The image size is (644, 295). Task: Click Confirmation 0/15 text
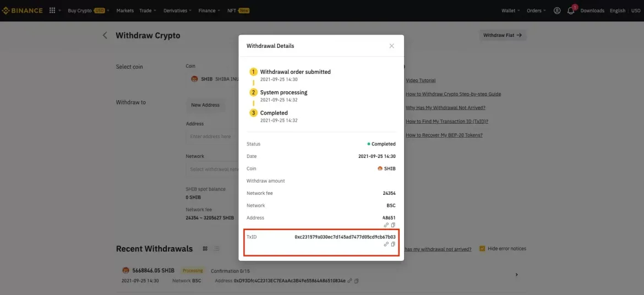[x=230, y=271]
